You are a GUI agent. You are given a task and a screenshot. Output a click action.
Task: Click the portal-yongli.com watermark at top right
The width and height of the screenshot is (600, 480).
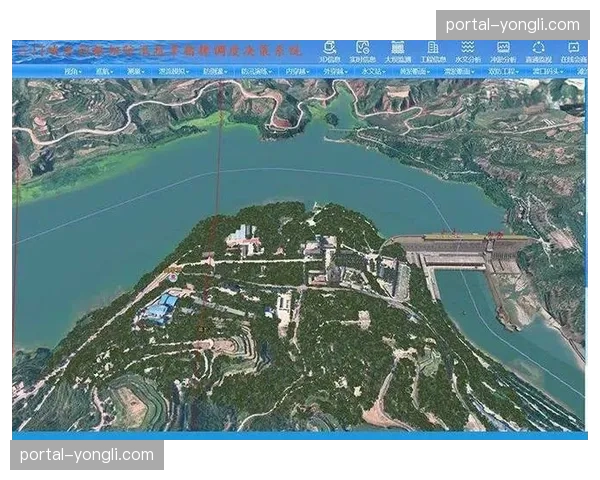(512, 25)
